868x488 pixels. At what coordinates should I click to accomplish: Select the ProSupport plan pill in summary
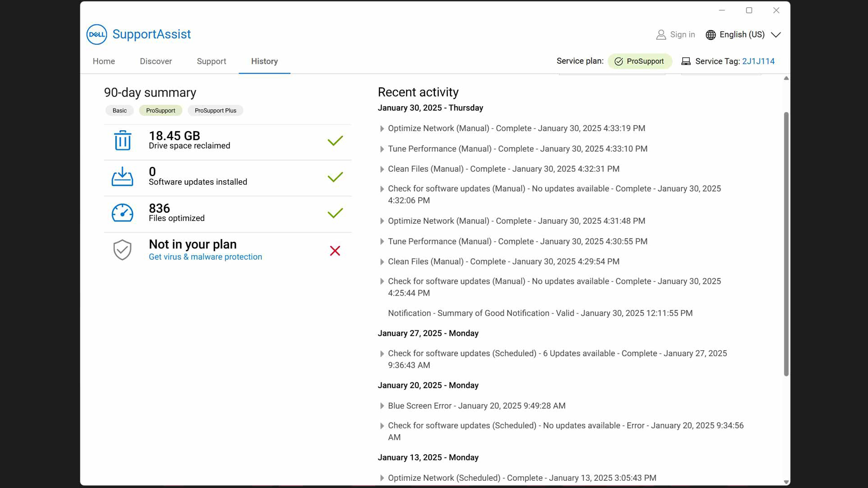pos(160,111)
